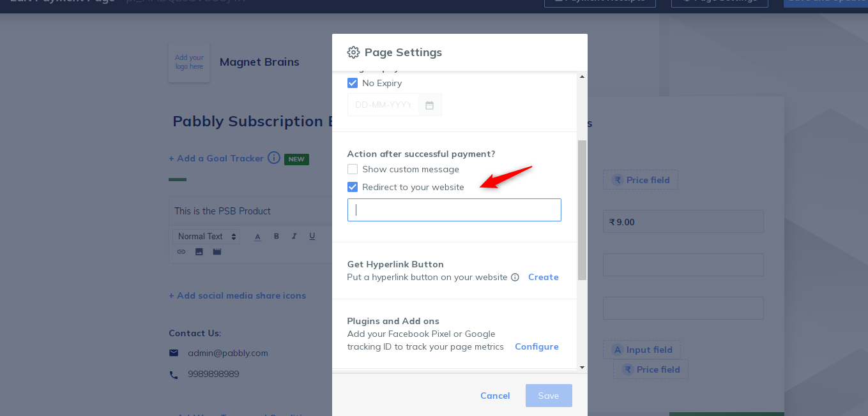The width and height of the screenshot is (868, 416).
Task: Click the ₹ 9.00 price field
Action: click(x=683, y=222)
